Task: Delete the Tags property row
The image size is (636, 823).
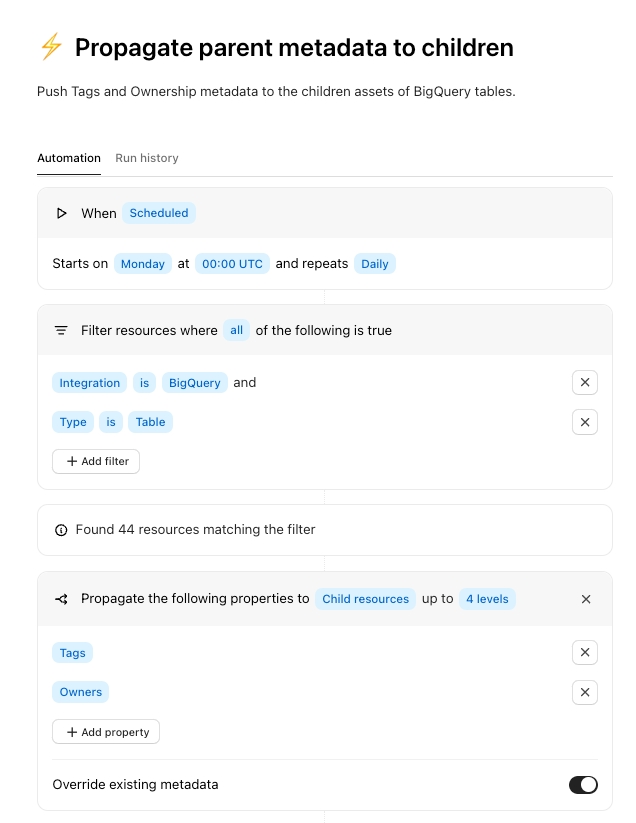Action: pyautogui.click(x=585, y=653)
